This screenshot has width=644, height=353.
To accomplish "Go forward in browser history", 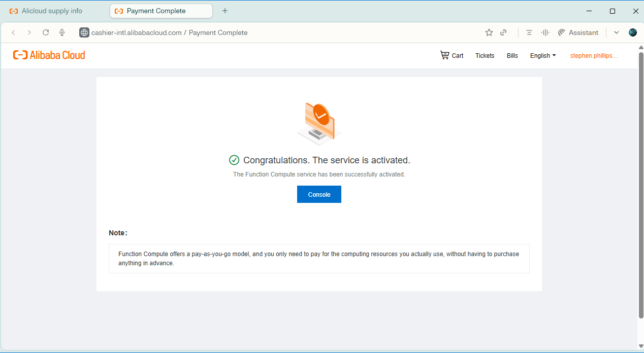I will [29, 32].
